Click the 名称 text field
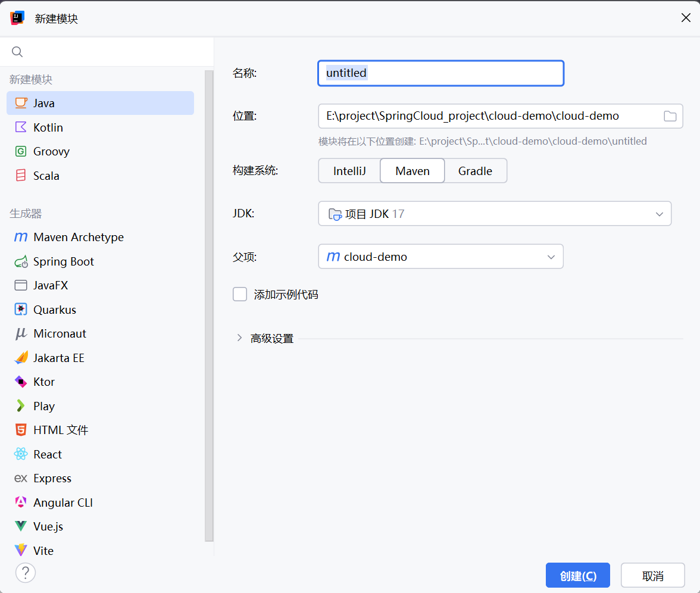 (440, 73)
